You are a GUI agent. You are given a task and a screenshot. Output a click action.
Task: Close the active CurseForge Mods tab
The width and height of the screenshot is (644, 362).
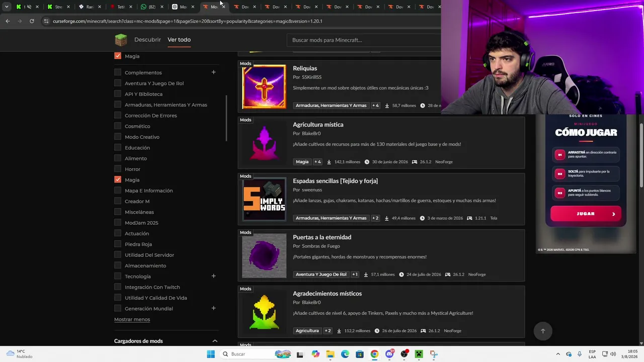click(x=223, y=7)
